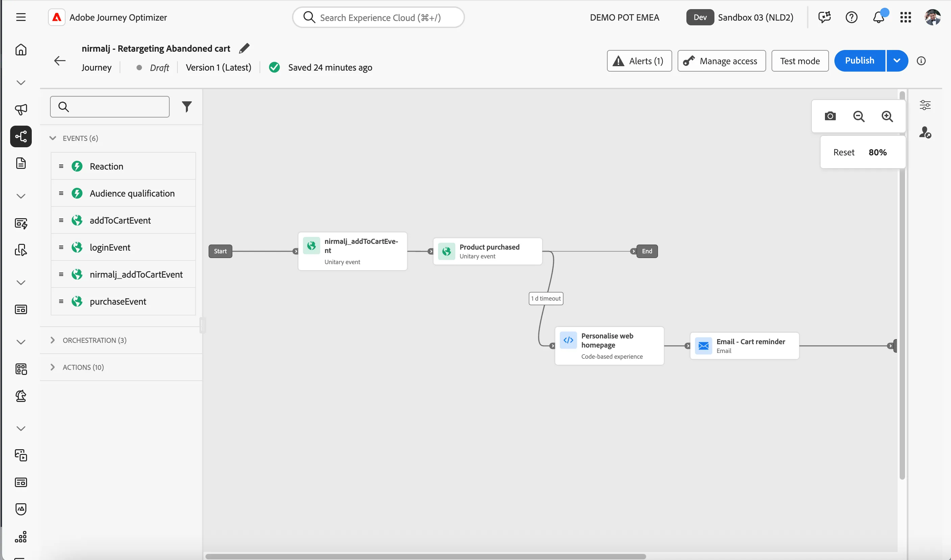Open the profile attributes user icon on the right rail
951x560 pixels.
click(x=925, y=132)
